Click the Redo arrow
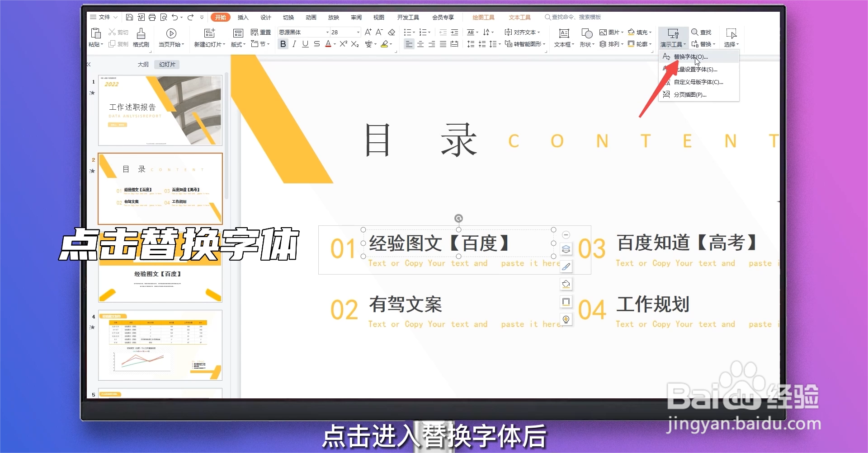Image resolution: width=868 pixels, height=453 pixels. (191, 17)
